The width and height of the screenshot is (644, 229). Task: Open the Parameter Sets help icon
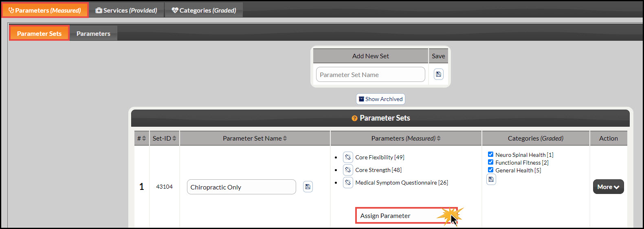coord(354,118)
